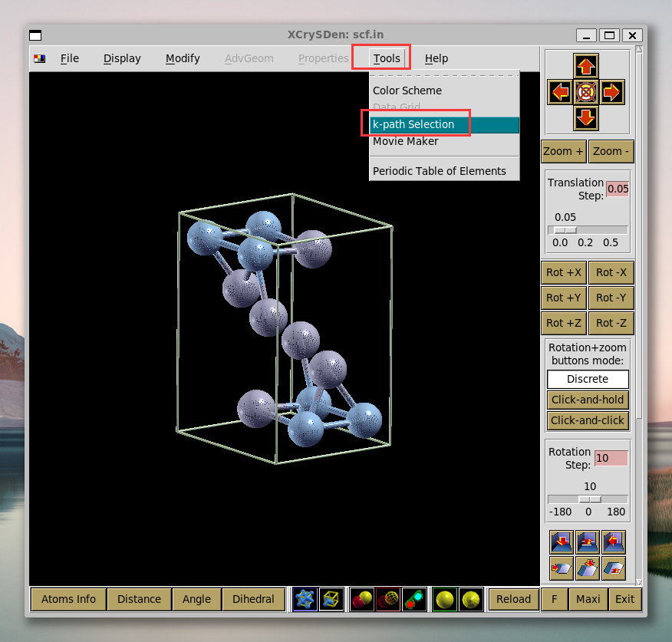The width and height of the screenshot is (672, 642).
Task: Open the Help menu
Action: [x=436, y=58]
